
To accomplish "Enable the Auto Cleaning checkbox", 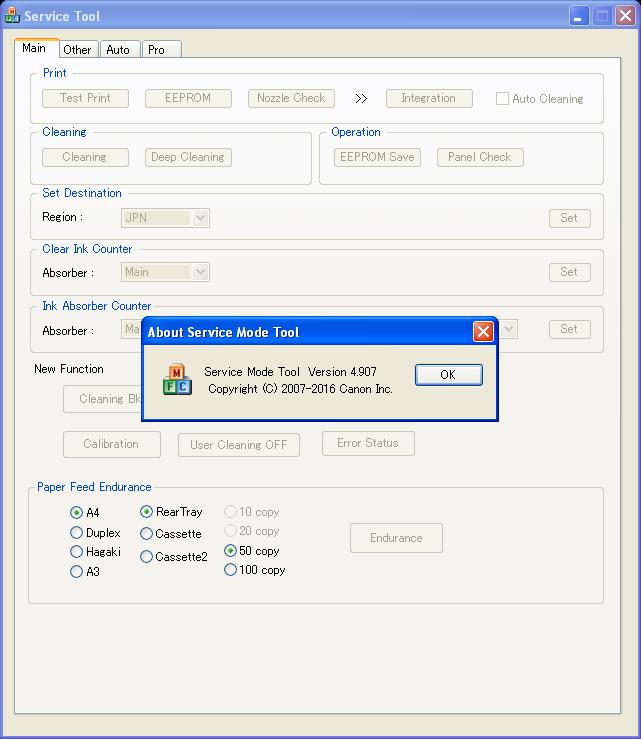I will click(503, 99).
